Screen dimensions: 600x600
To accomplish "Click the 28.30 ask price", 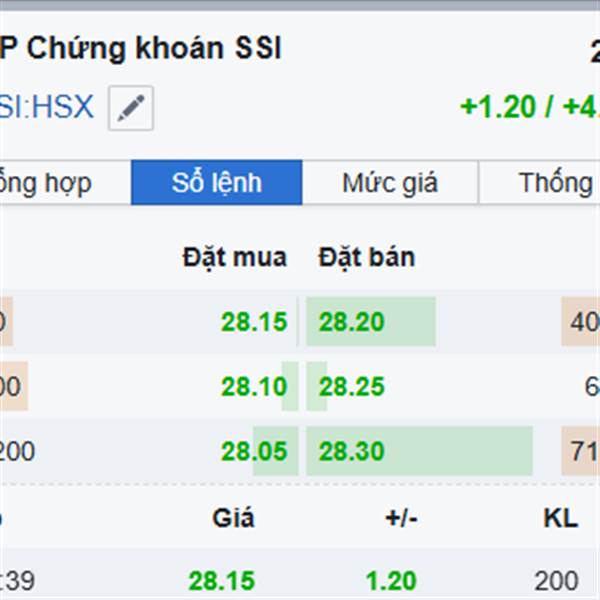I will coord(351,452).
